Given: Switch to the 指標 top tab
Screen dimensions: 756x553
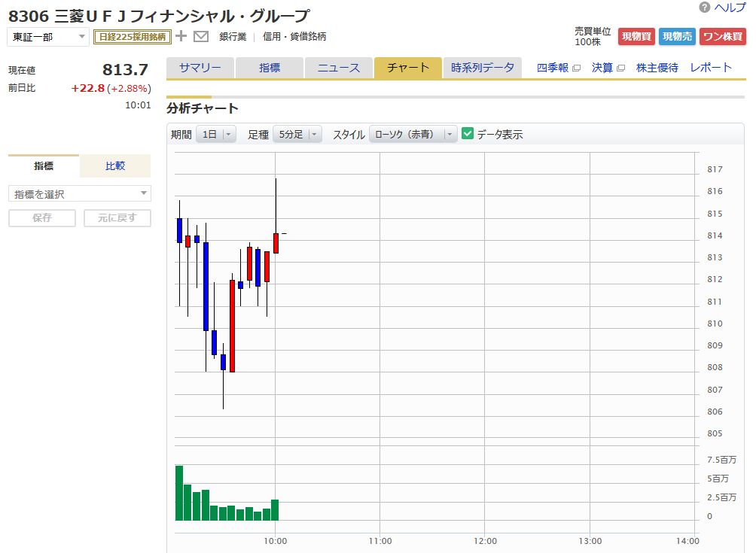Looking at the screenshot, I should click(x=270, y=68).
